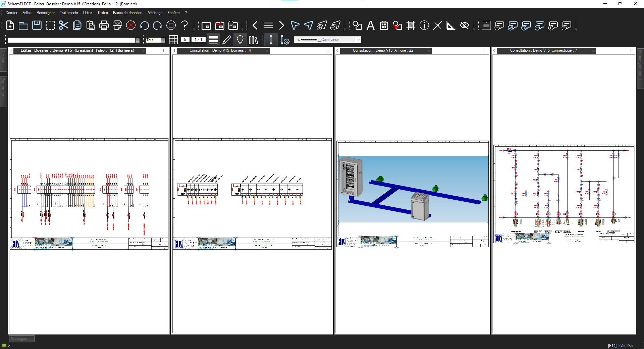Open the Renseigner menu
Image resolution: width=644 pixels, height=349 pixels.
[x=46, y=13]
